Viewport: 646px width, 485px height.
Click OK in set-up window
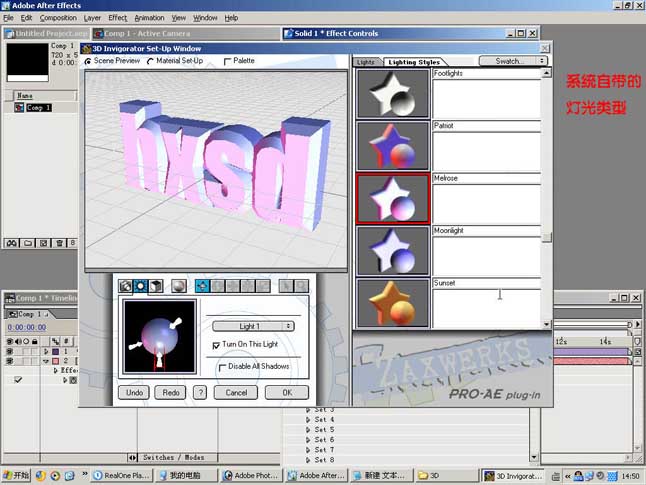click(287, 392)
